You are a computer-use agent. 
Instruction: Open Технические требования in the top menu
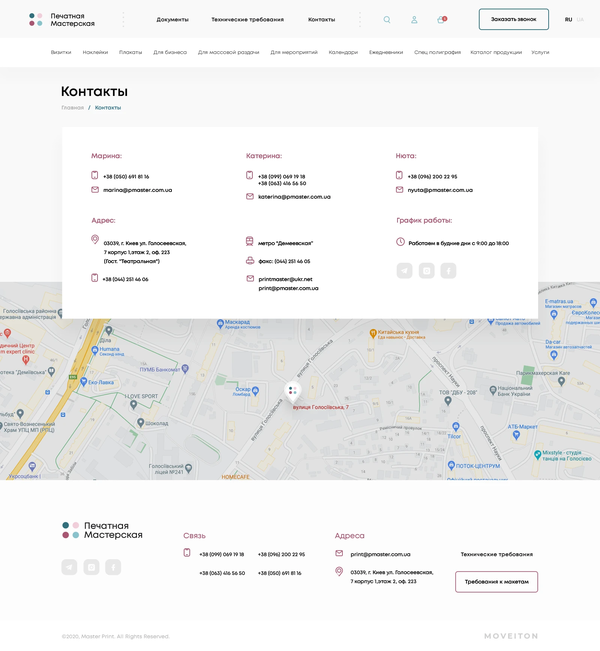[247, 19]
